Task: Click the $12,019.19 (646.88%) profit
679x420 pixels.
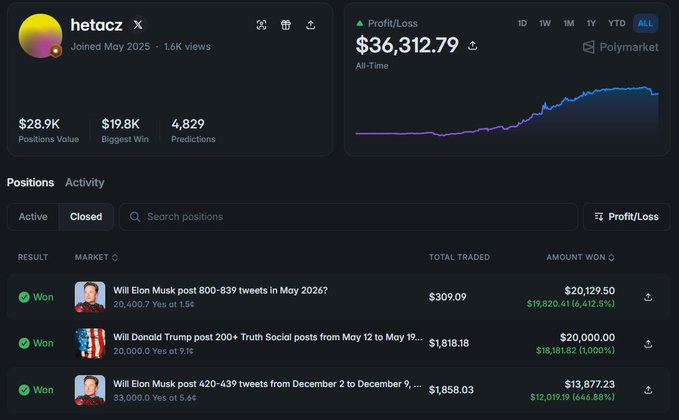Action: coord(572,397)
